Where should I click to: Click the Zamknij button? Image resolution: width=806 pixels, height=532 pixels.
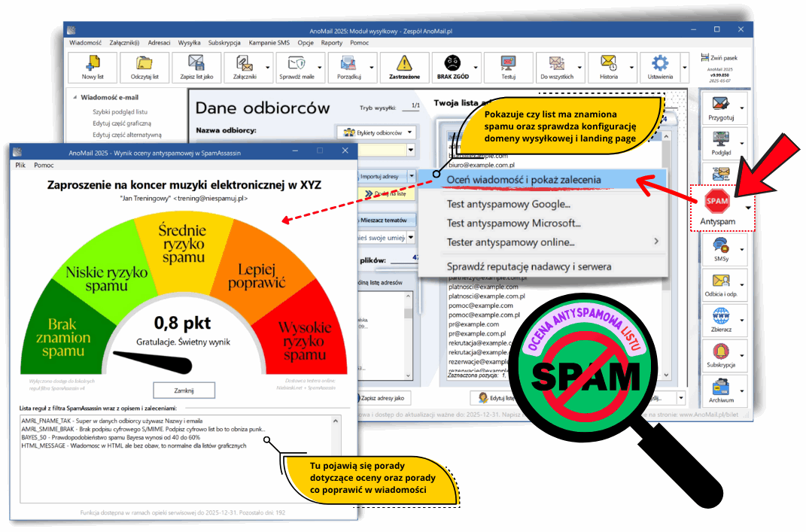tap(184, 391)
